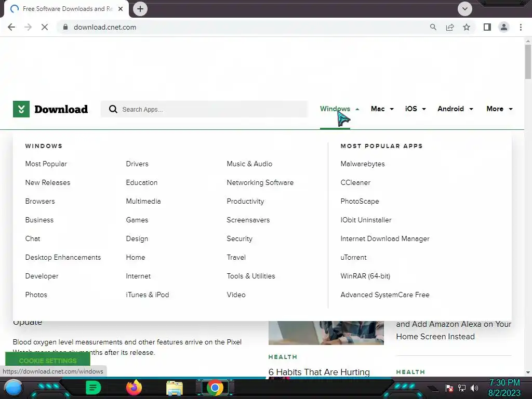Select Developer category

(42, 276)
